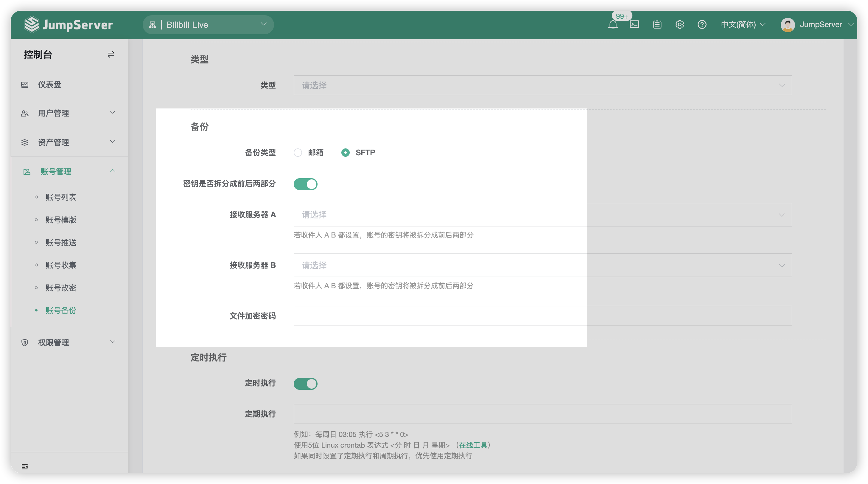The height and width of the screenshot is (484, 868).
Task: Open the notifications bell
Action: [613, 25]
